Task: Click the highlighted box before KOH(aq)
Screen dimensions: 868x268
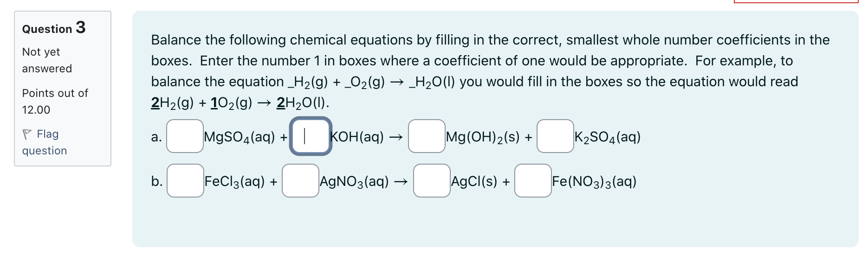Action: coord(310,136)
